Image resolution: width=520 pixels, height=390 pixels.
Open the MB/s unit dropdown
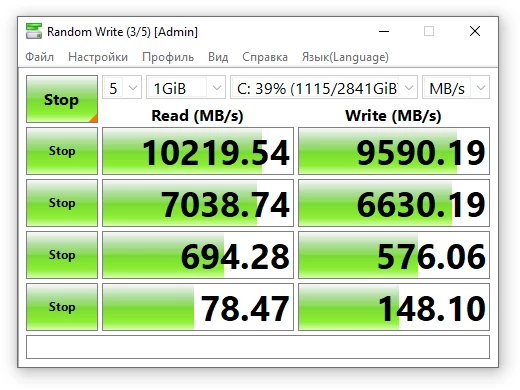coord(456,88)
